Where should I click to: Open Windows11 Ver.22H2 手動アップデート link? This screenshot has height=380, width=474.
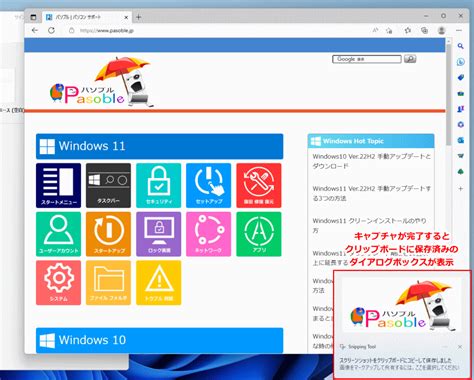(x=371, y=193)
